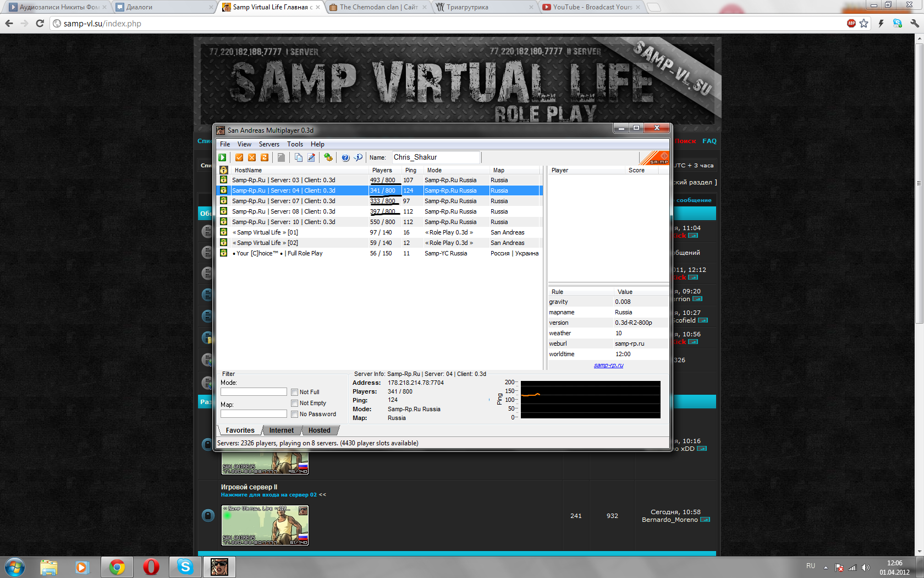Open Windows Explorer from taskbar
The image size is (924, 578).
[x=48, y=567]
